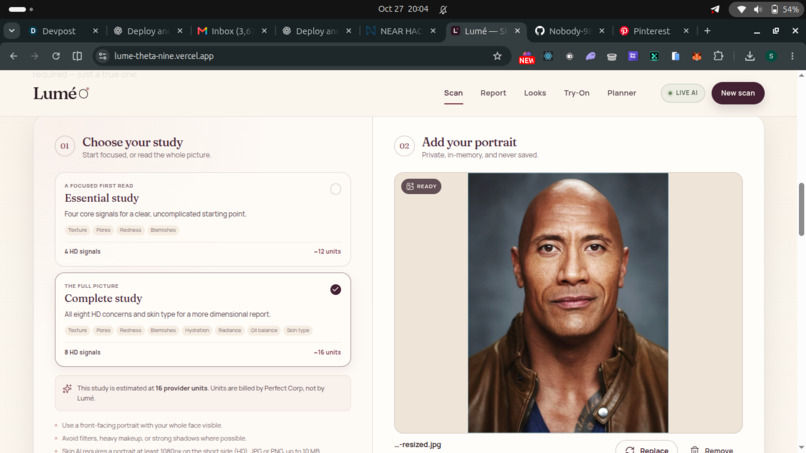Open the Try-On nav item
Image resolution: width=806 pixels, height=453 pixels.
click(x=576, y=93)
